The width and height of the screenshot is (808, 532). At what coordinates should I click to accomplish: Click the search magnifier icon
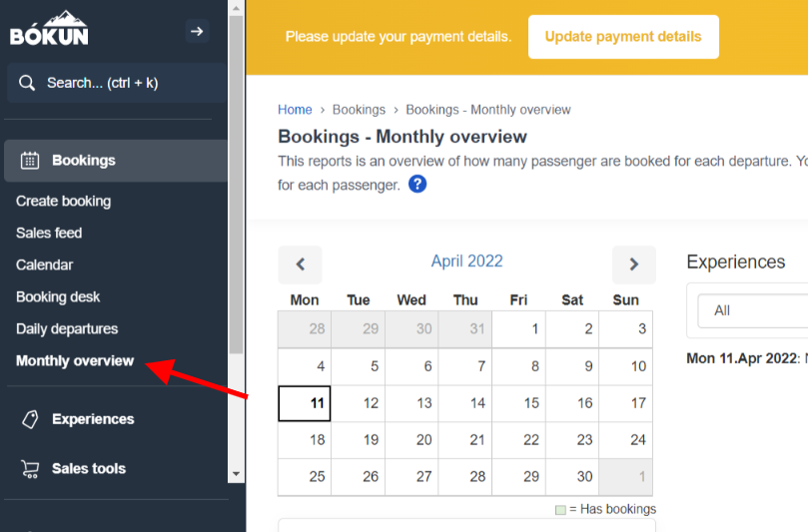click(27, 83)
